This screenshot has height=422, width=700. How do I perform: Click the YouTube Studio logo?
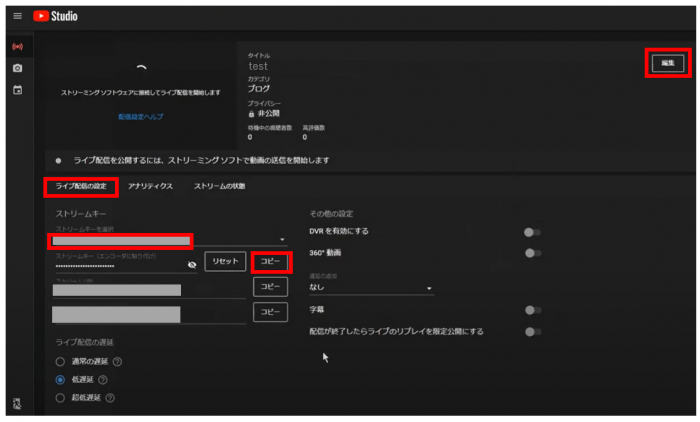tap(56, 17)
